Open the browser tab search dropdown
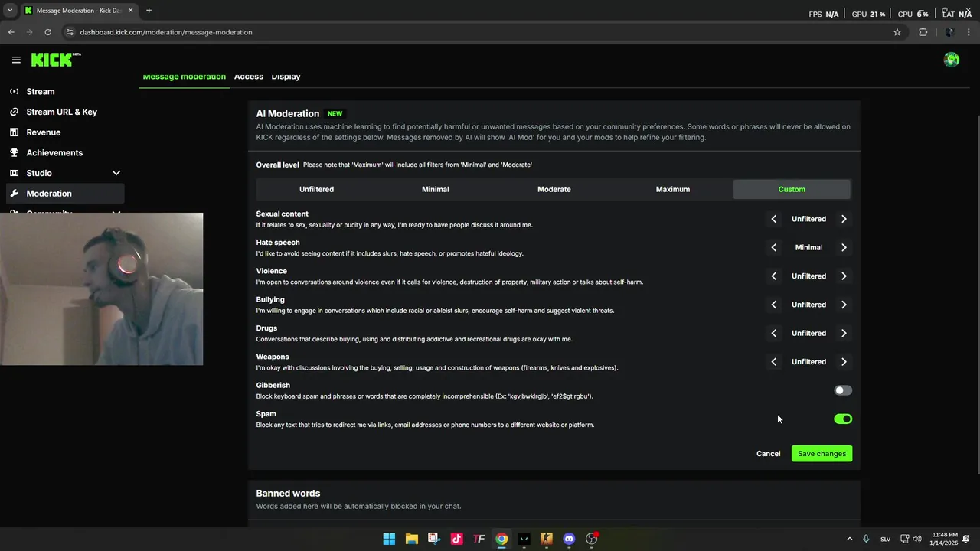This screenshot has height=551, width=980. tap(10, 11)
